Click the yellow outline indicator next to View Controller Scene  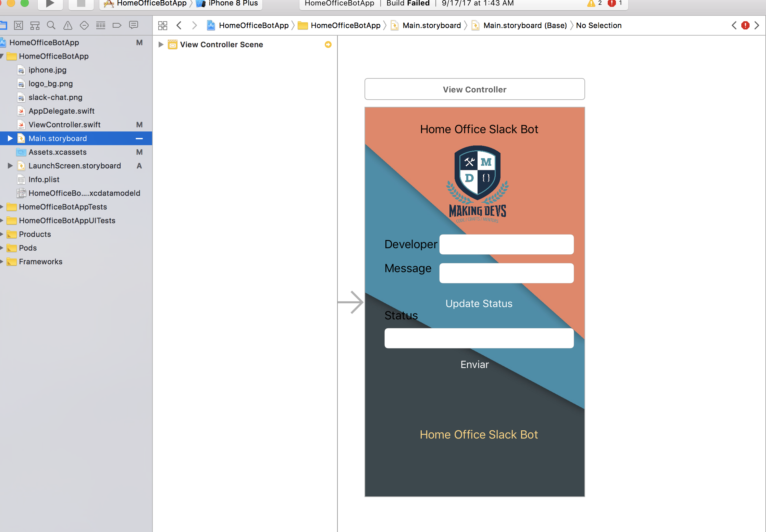[328, 45]
